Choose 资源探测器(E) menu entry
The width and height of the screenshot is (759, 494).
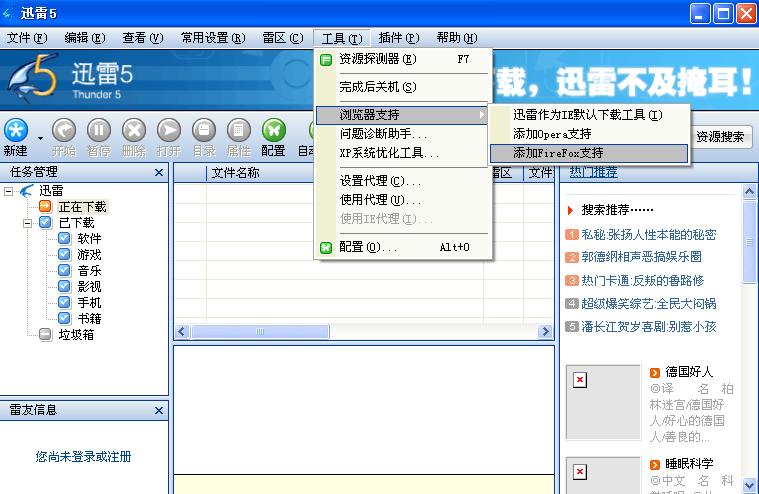pos(403,60)
